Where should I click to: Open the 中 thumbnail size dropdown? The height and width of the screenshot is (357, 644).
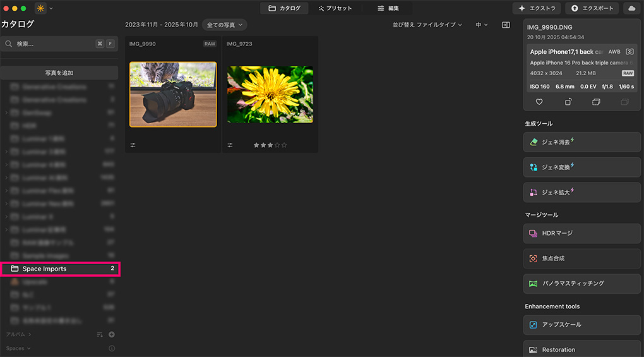[x=482, y=25]
